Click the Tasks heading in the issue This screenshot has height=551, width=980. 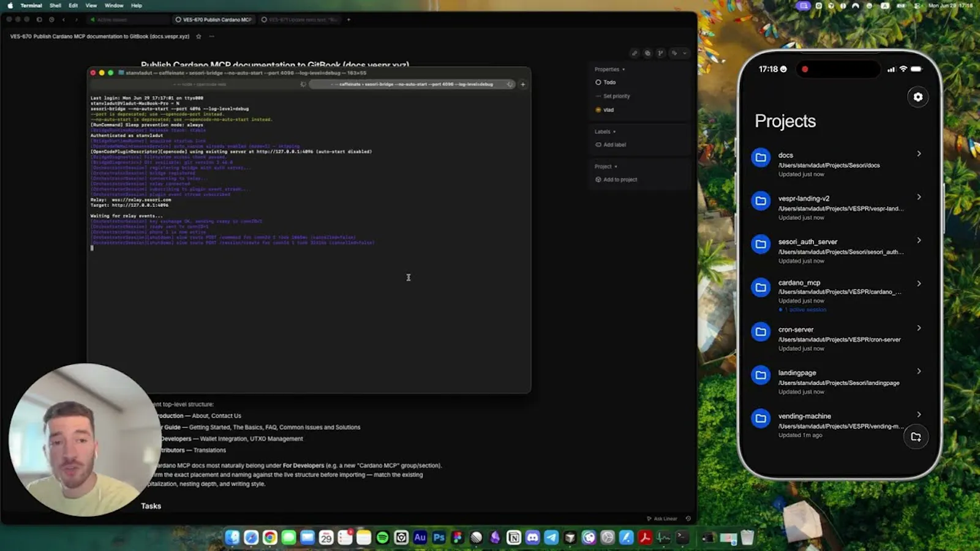tap(151, 506)
